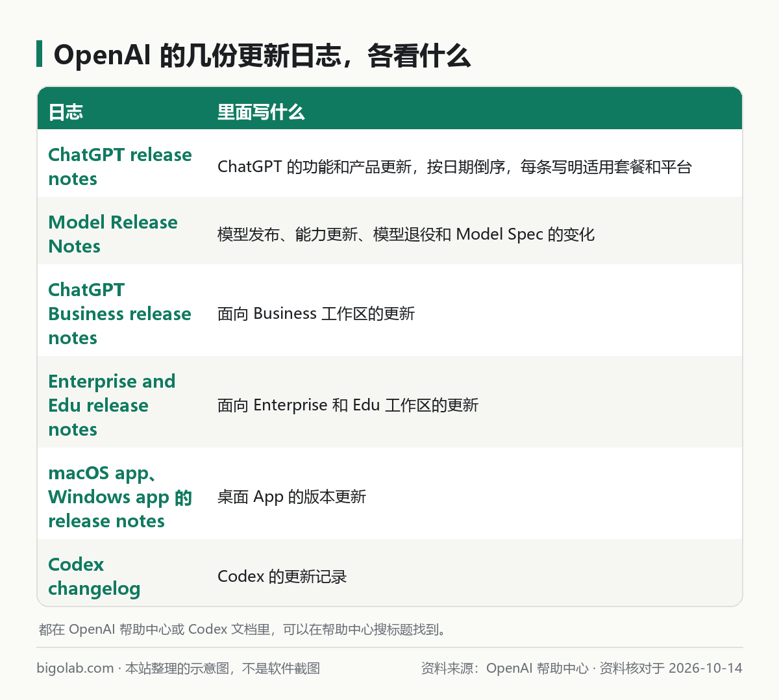Select the 'Enterprise and Edu release notes' cell
The image size is (779, 700).
tap(112, 405)
